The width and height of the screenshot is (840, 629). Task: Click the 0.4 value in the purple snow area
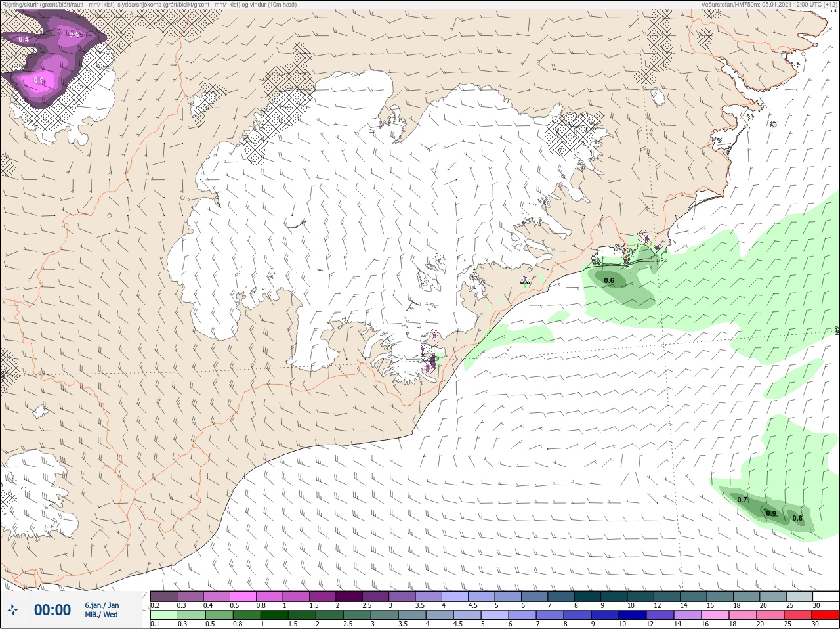point(24,40)
